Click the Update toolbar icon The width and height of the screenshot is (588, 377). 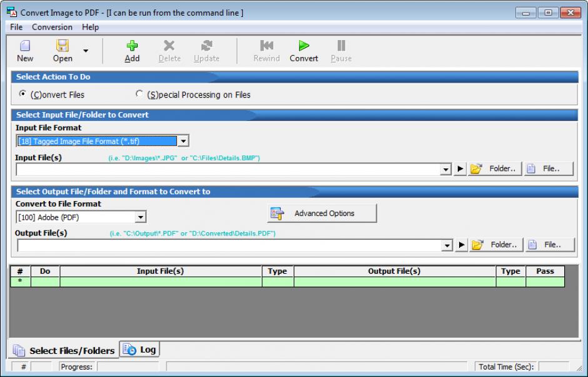pyautogui.click(x=206, y=46)
